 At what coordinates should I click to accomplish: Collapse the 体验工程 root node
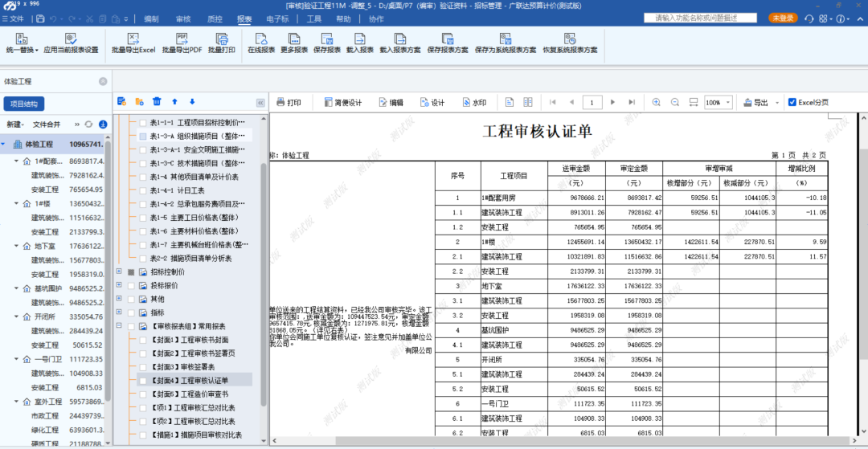4,144
